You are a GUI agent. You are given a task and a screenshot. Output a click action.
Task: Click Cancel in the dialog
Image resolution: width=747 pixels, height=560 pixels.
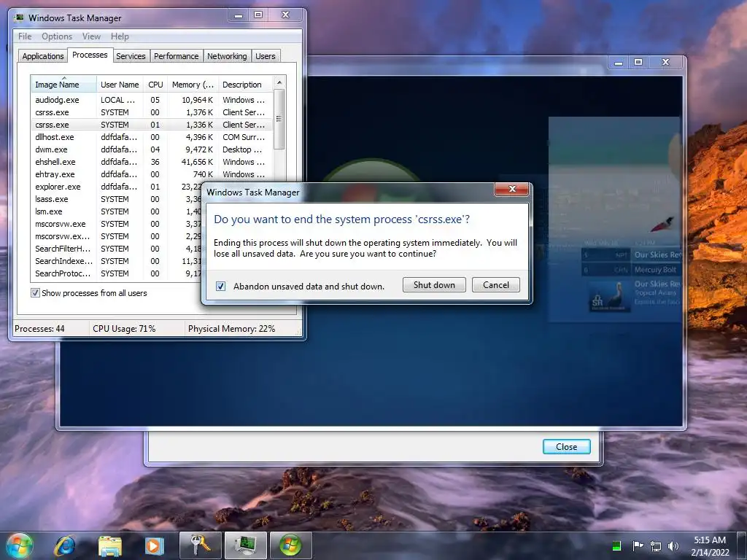[496, 285]
